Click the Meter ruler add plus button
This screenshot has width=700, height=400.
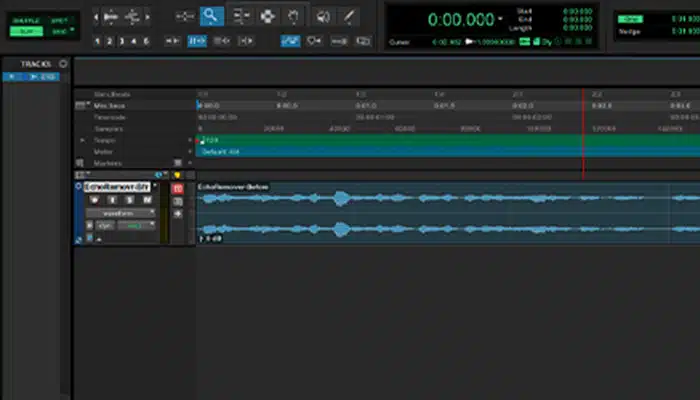[190, 152]
